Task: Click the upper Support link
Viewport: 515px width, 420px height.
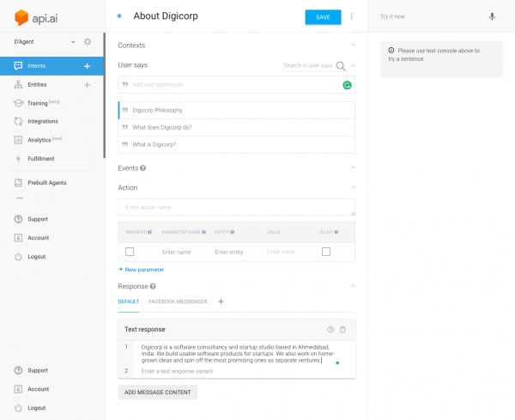Action: click(38, 219)
